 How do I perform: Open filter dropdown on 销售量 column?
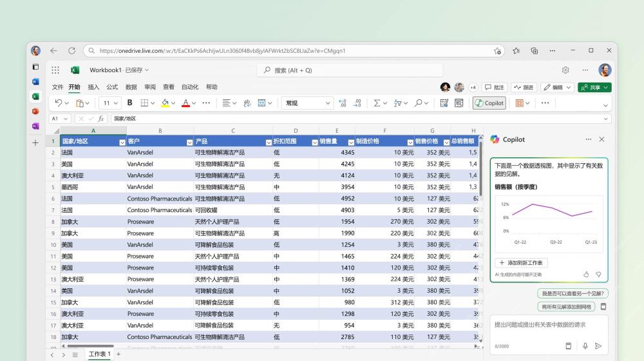351,142
